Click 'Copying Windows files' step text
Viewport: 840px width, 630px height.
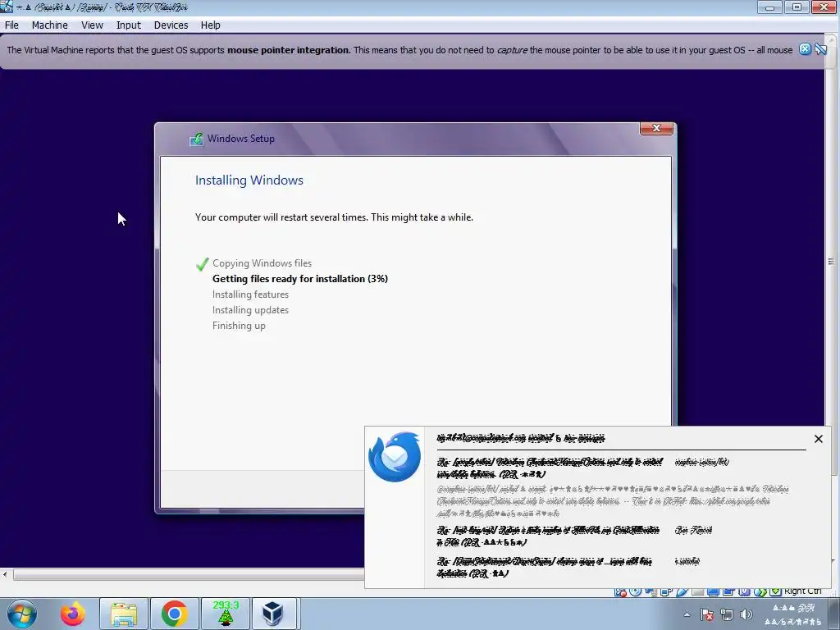tap(262, 263)
